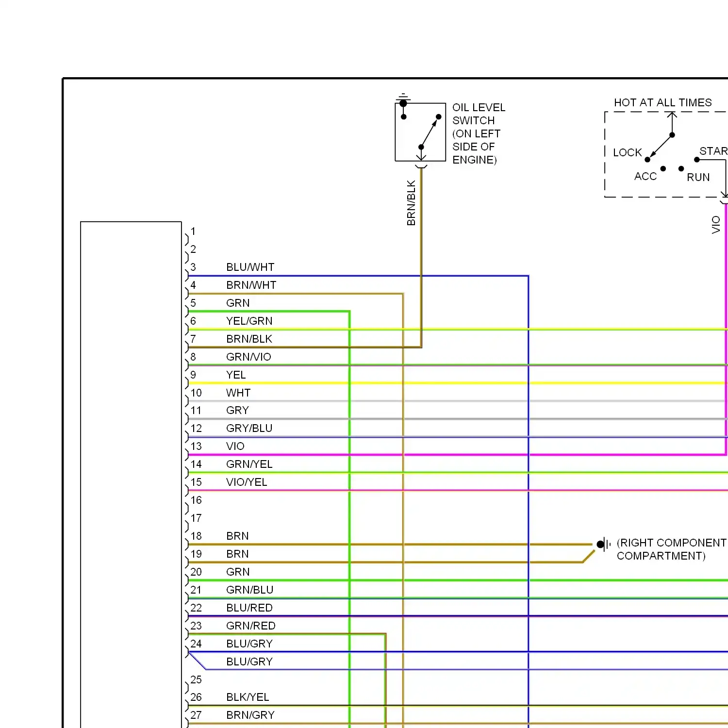Click connector pin number 17

[196, 518]
